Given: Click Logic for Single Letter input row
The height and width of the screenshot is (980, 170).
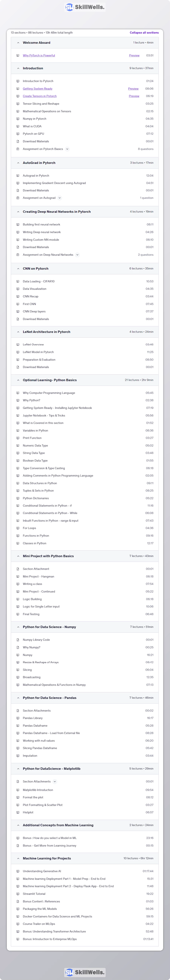Looking at the screenshot, I should pyautogui.click(x=85, y=607).
